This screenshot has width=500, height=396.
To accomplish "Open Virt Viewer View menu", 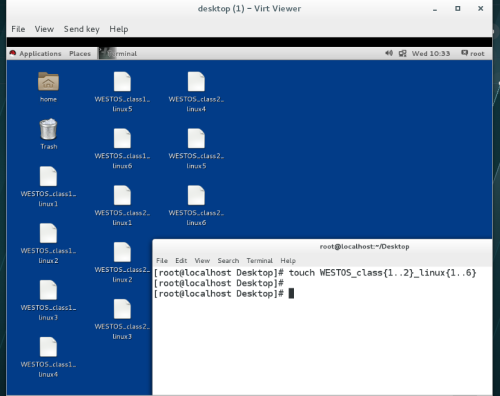I will 44,29.
